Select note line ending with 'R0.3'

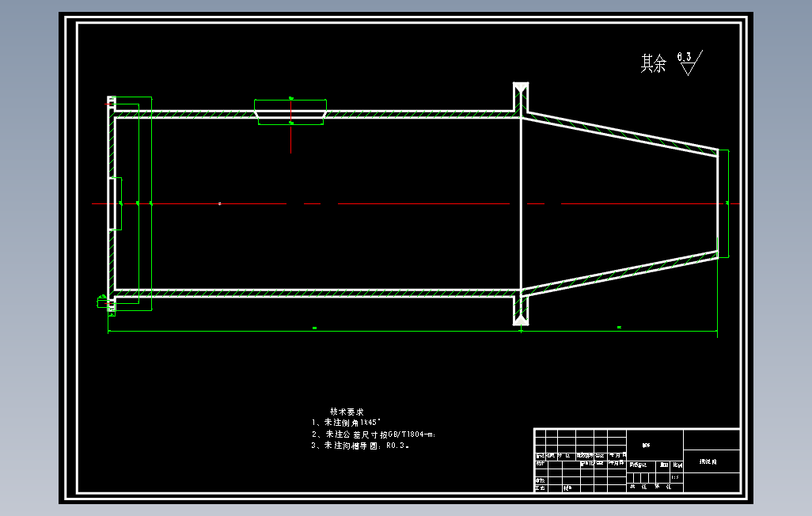[x=360, y=446]
